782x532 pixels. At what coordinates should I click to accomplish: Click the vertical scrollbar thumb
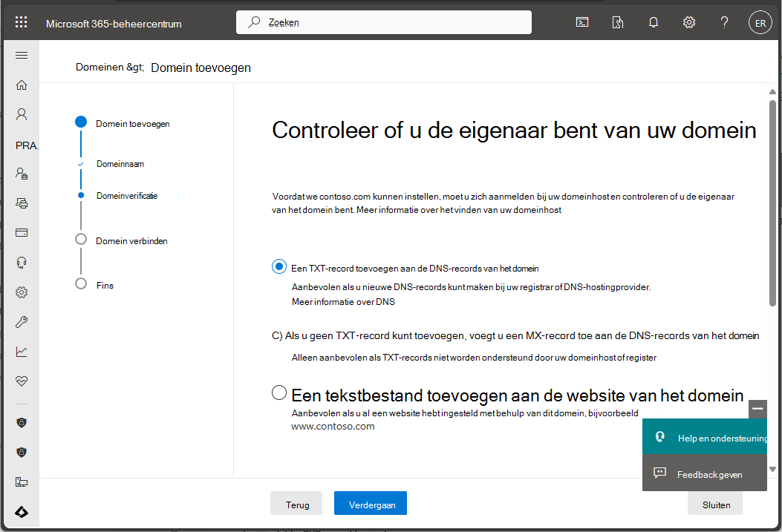pos(772,203)
